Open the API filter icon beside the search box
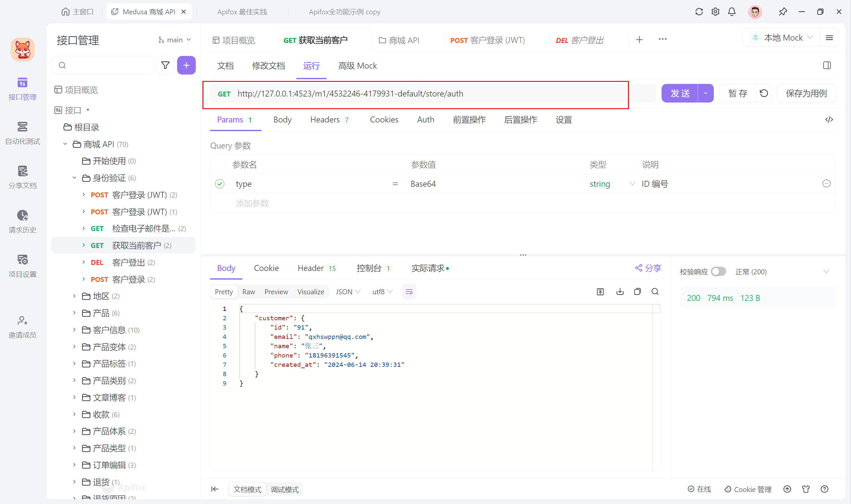851x504 pixels. pyautogui.click(x=165, y=65)
